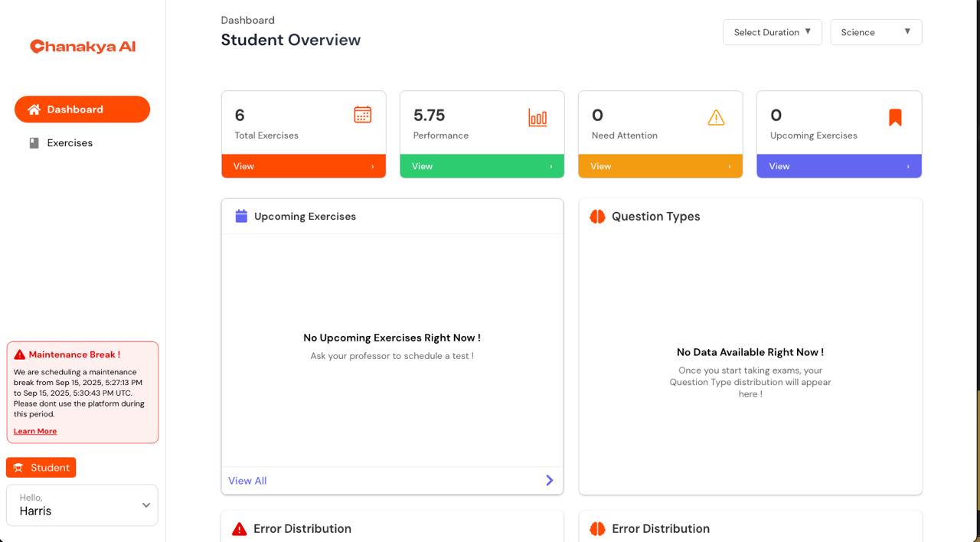Click the purple View bar under Upcoming Exercises
The height and width of the screenshot is (542, 980).
click(x=839, y=166)
